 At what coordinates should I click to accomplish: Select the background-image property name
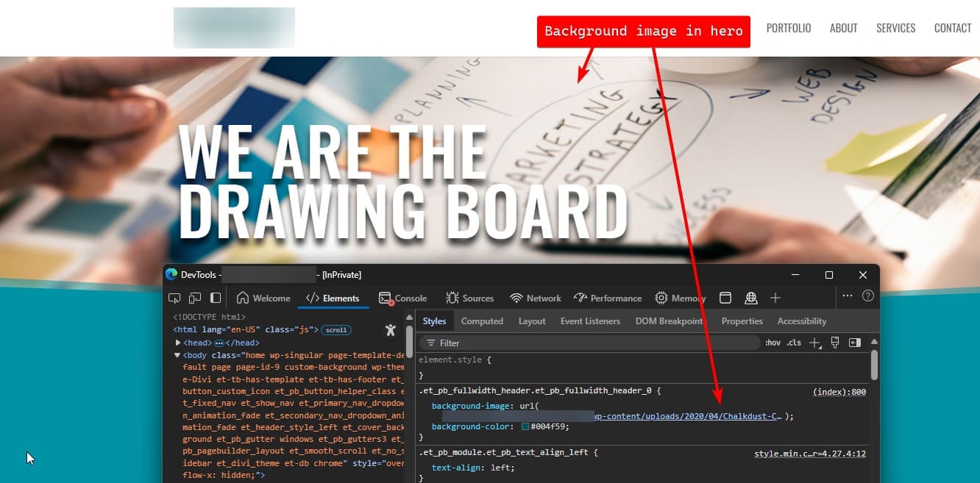tap(470, 406)
